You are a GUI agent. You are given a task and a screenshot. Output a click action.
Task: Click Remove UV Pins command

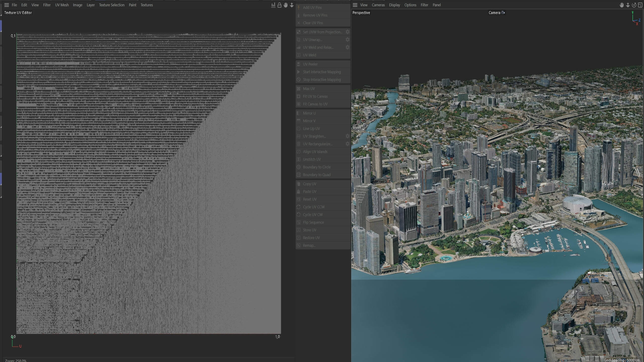pyautogui.click(x=323, y=15)
